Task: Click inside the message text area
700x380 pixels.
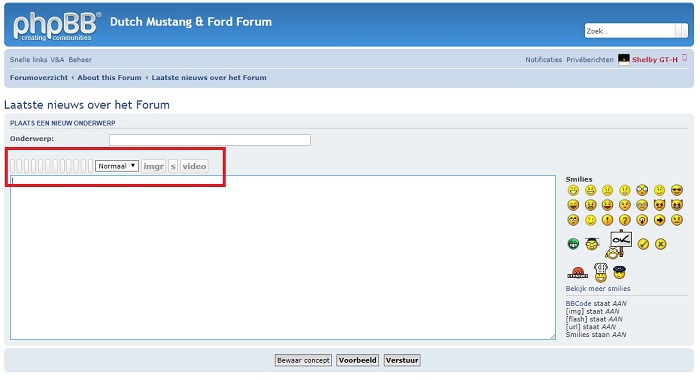Action: 283,257
